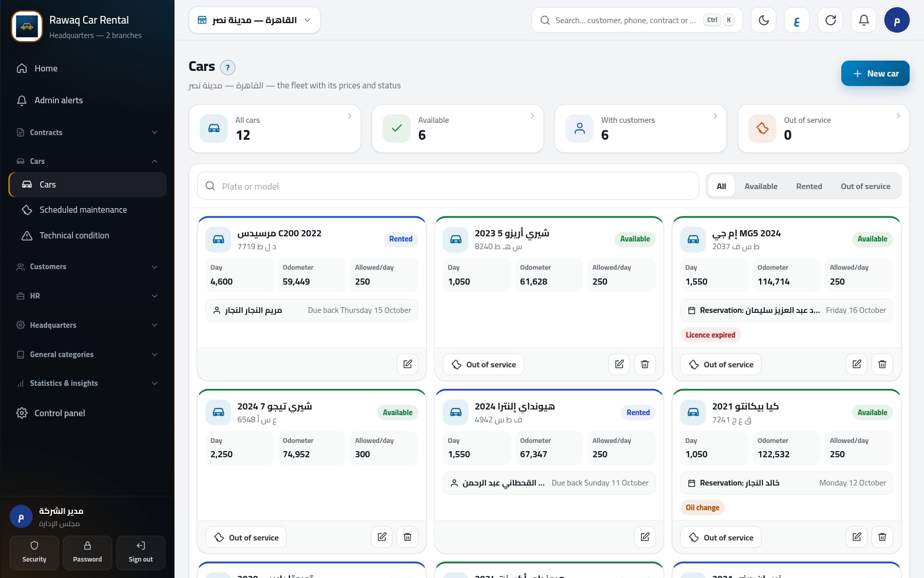This screenshot has height=578, width=924.
Task: Edit the شيري تيجو 7 2024 car
Action: (x=382, y=537)
